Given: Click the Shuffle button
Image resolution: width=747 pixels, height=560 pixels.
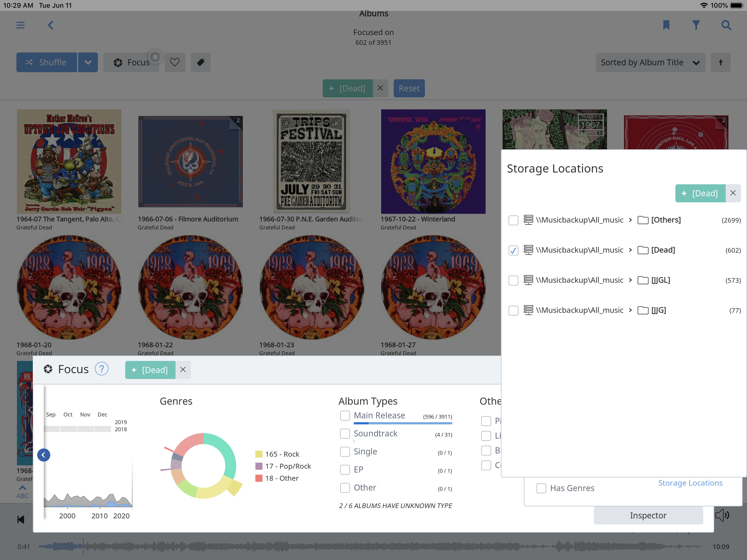Looking at the screenshot, I should 46,62.
